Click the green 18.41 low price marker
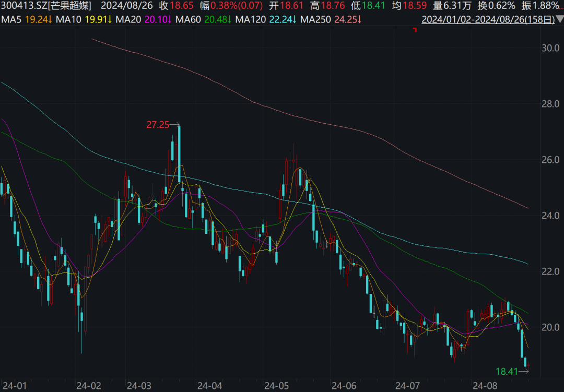564x392 pixels. tap(507, 372)
